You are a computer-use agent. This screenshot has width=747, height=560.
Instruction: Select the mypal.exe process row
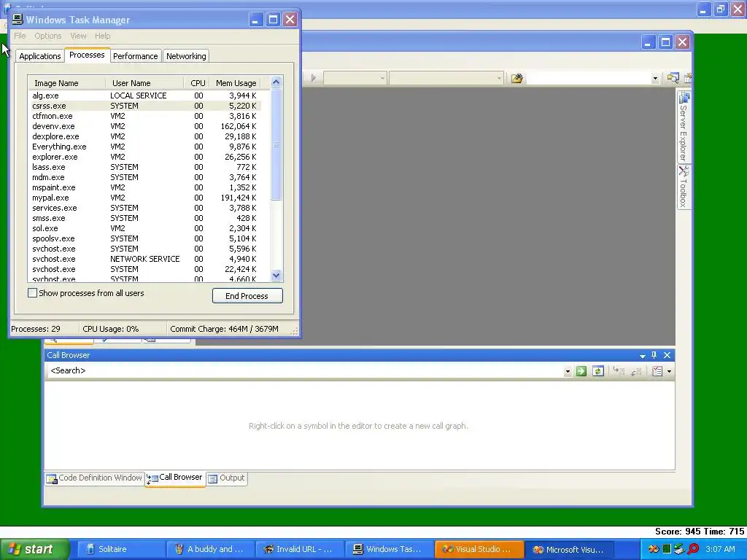point(145,198)
